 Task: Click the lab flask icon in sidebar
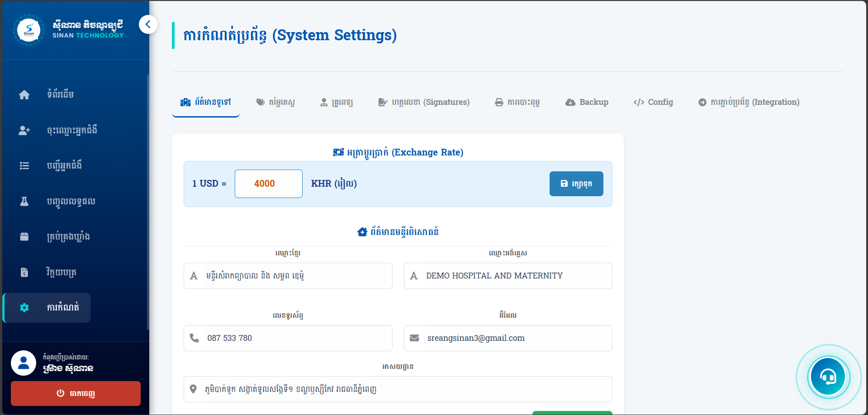click(24, 201)
